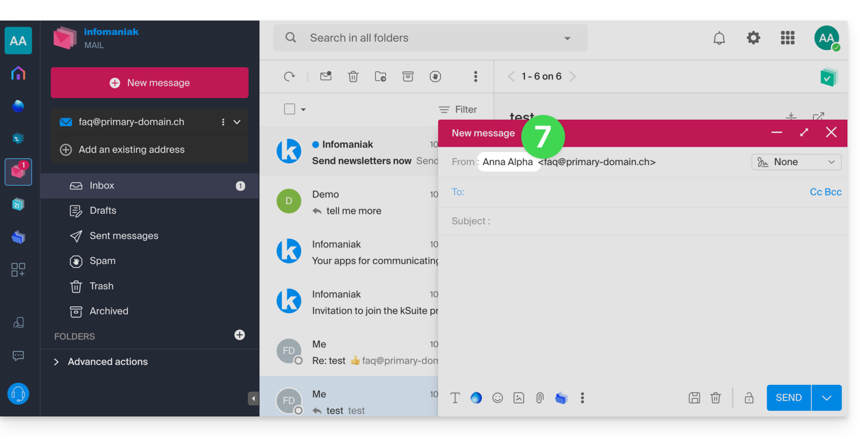Click the attach file paperclip icon
This screenshot has width=868, height=437.
point(539,398)
